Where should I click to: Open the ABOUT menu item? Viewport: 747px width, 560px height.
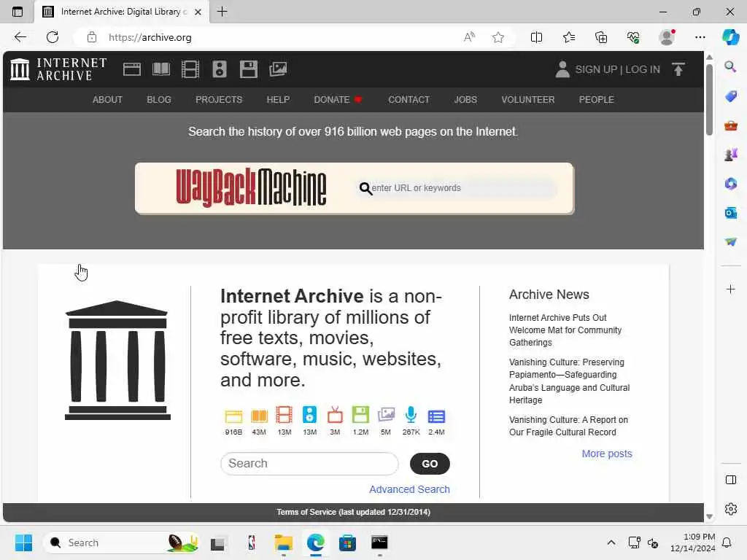[107, 99]
